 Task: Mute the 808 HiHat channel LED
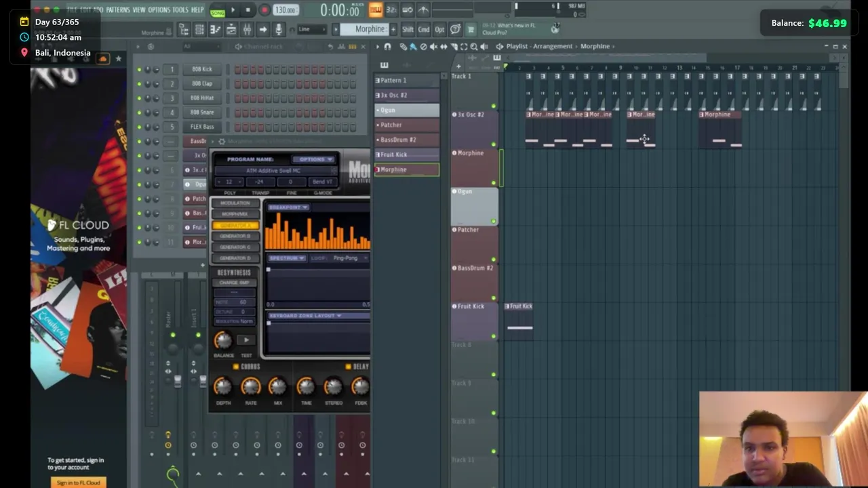pos(140,98)
